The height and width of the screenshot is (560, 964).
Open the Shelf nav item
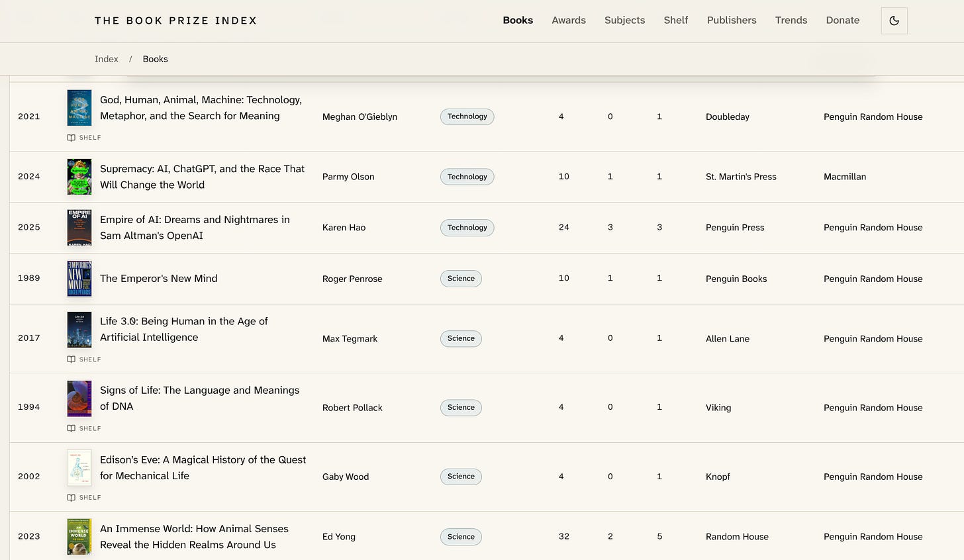[676, 21]
